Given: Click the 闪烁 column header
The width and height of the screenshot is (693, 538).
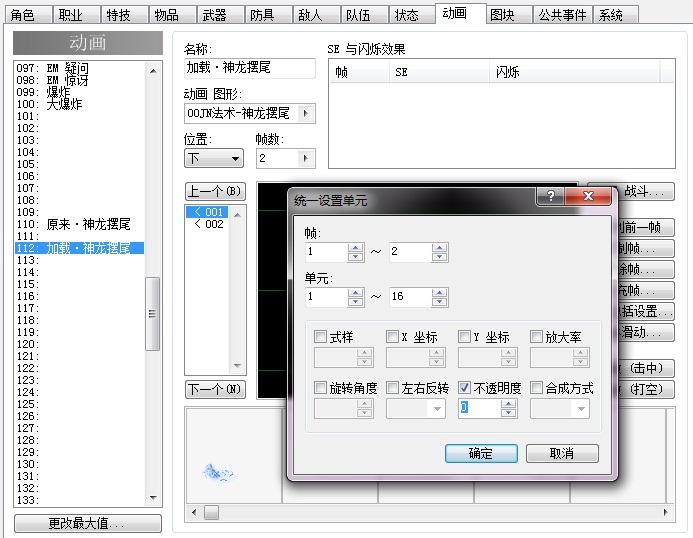Looking at the screenshot, I should click(575, 72).
